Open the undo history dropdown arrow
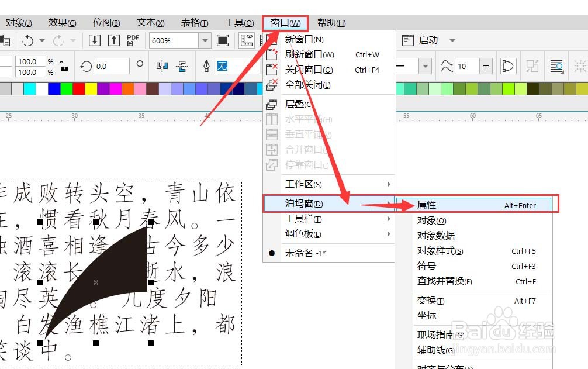Viewport: 588px width, 369px height. point(42,40)
